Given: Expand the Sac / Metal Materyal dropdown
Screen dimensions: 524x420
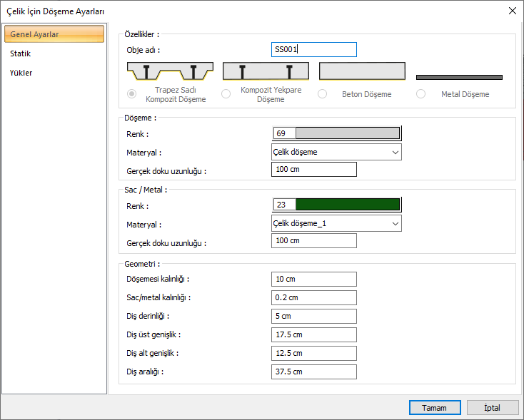Looking at the screenshot, I should pos(336,223).
